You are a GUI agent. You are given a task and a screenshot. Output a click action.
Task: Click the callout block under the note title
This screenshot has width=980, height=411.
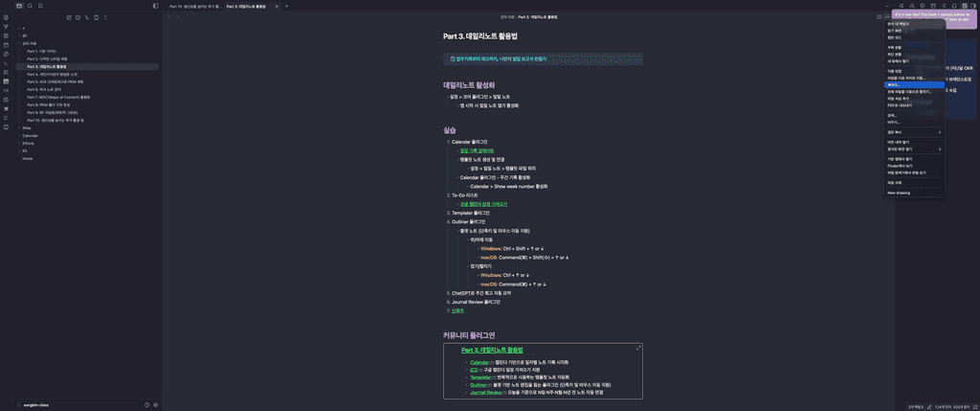point(544,58)
